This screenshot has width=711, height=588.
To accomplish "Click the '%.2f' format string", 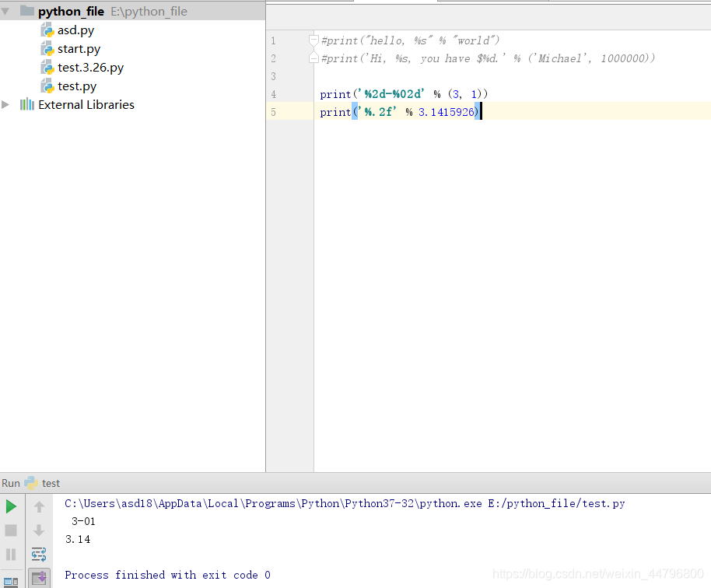I will 377,112.
